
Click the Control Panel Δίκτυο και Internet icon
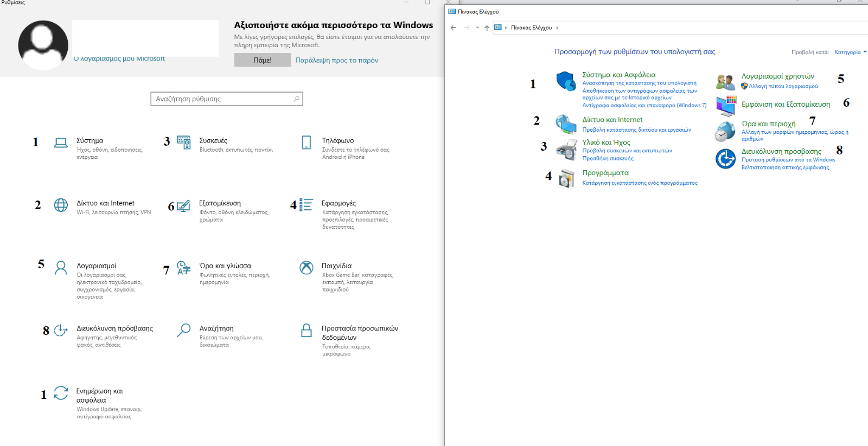tap(566, 125)
